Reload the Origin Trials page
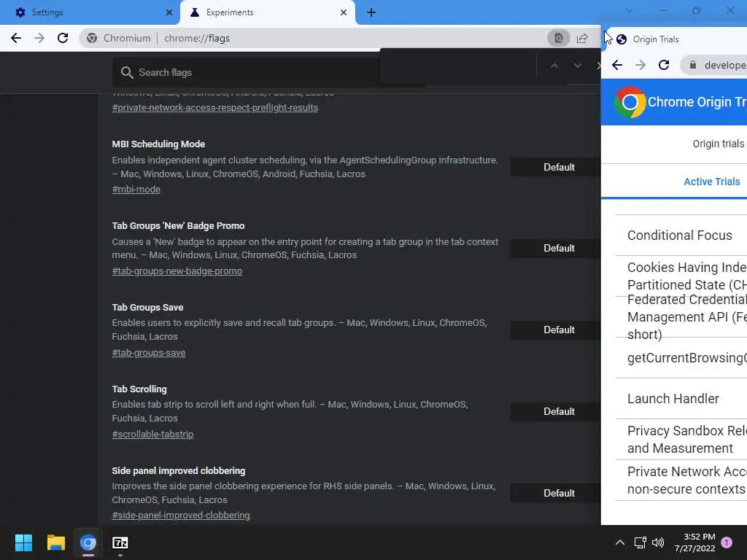The image size is (747, 560). click(664, 65)
